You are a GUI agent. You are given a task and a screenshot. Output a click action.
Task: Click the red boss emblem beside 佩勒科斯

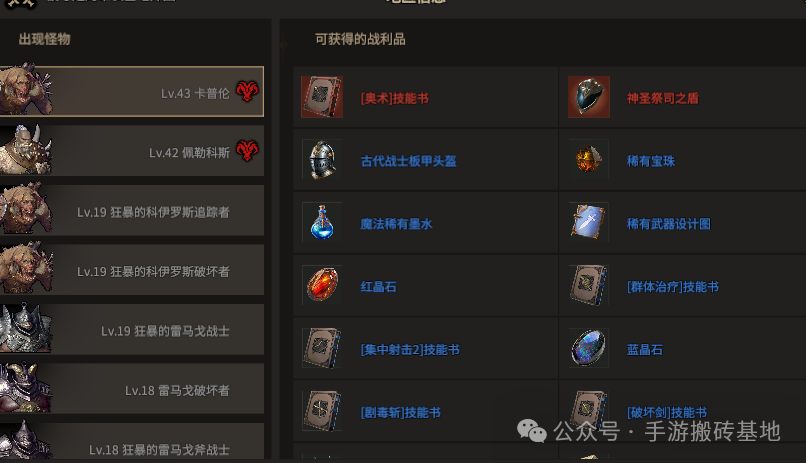[247, 151]
